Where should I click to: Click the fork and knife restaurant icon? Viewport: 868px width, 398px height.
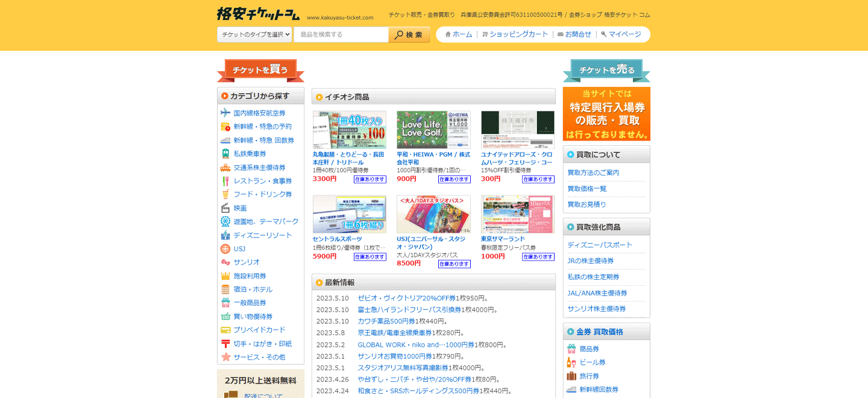coord(225,181)
